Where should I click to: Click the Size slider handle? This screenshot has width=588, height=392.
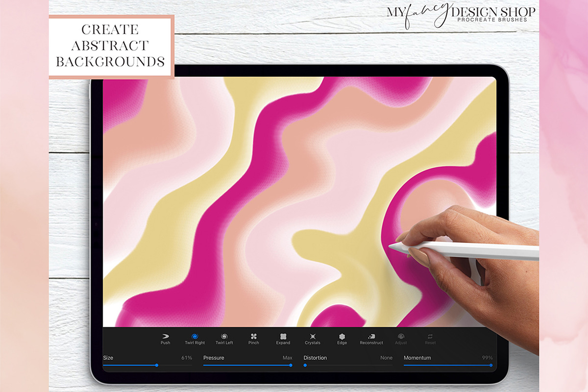click(x=157, y=365)
